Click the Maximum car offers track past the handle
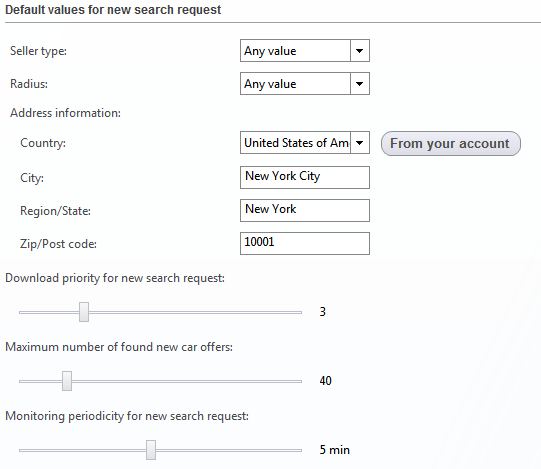The image size is (541, 469). tap(187, 381)
